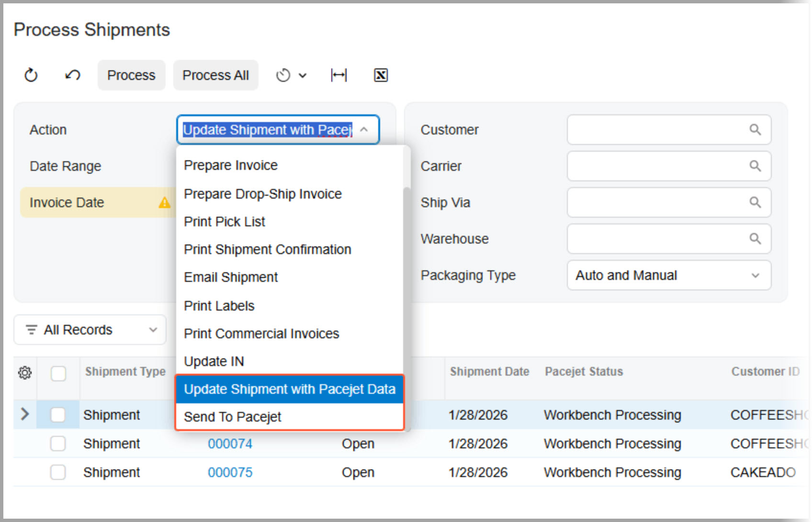Click the Process All button
This screenshot has height=522, width=812.
click(x=215, y=75)
